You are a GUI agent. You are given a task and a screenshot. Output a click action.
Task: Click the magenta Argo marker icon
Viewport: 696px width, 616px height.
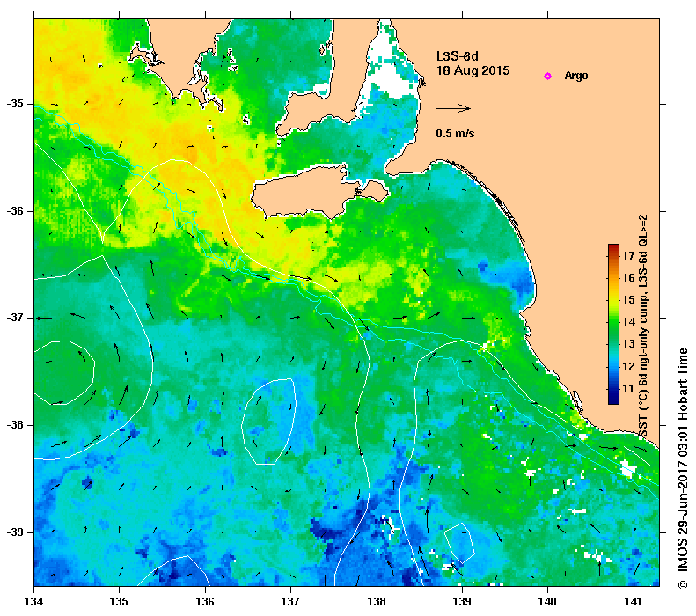pos(548,76)
